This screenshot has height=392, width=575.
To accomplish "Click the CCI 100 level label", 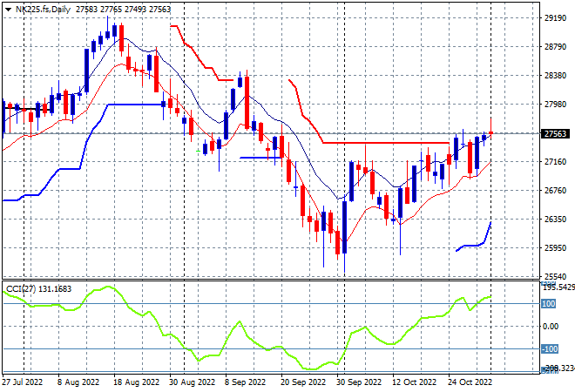I will point(549,304).
